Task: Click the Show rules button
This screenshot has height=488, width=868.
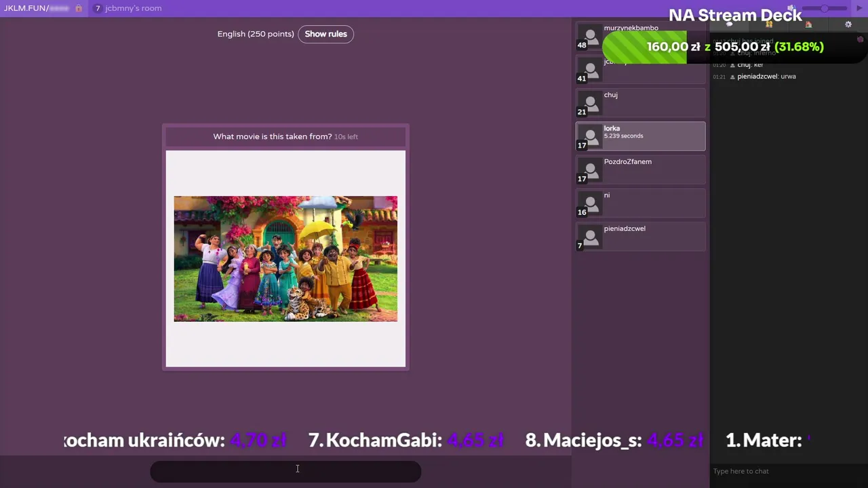Action: 325,34
